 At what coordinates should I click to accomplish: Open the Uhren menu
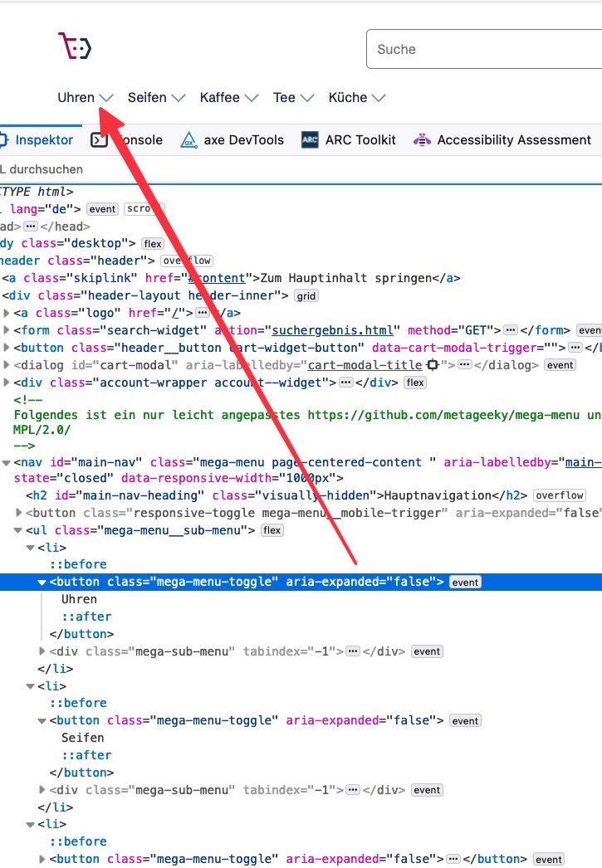(x=86, y=98)
